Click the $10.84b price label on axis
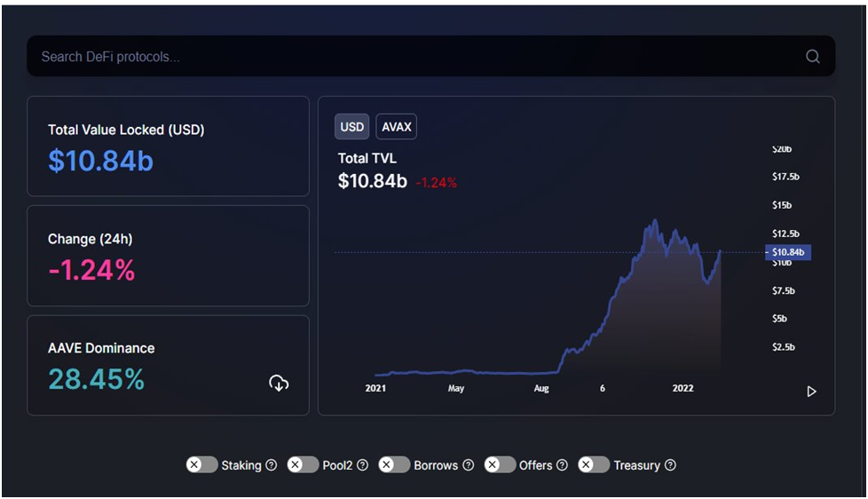The height and width of the screenshot is (499, 868). 788,252
